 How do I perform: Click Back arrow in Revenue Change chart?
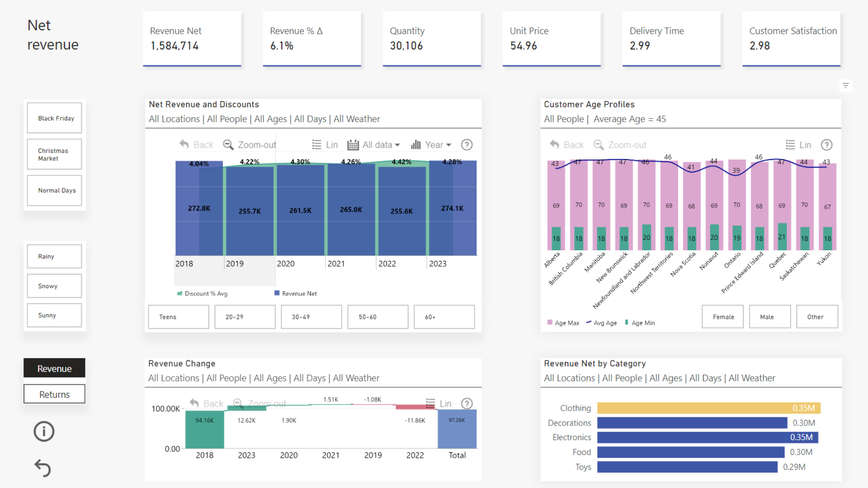(194, 403)
